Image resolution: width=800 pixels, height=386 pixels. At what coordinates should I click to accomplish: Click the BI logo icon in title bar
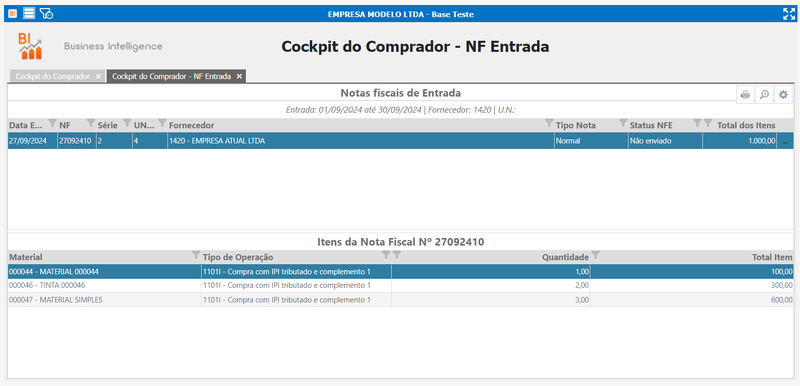tap(13, 14)
